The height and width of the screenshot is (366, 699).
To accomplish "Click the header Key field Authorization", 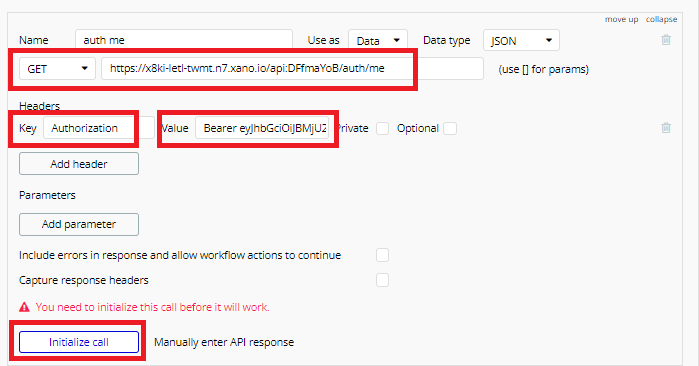I will click(x=99, y=128).
